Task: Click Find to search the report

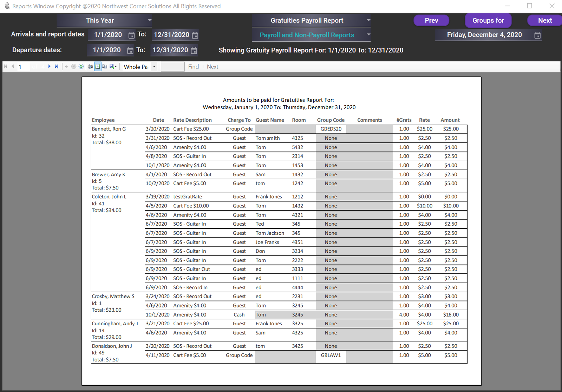Action: 193,66
